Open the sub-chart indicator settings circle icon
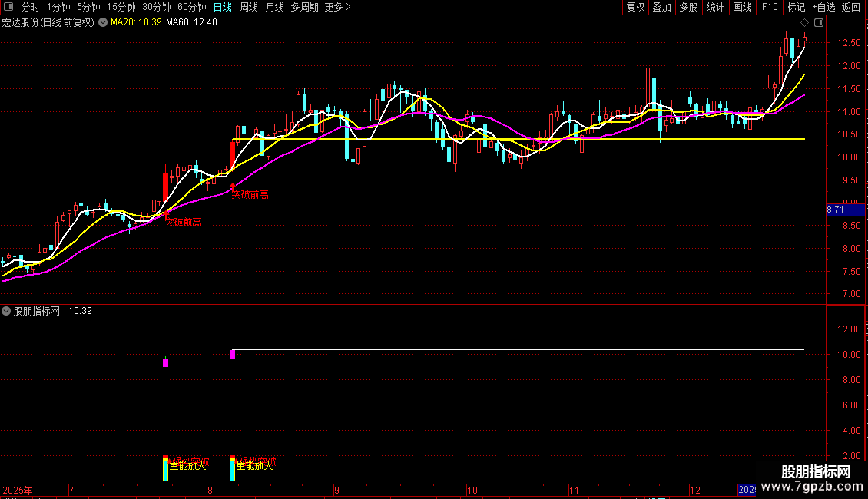The height and width of the screenshot is (499, 868). tap(6, 311)
